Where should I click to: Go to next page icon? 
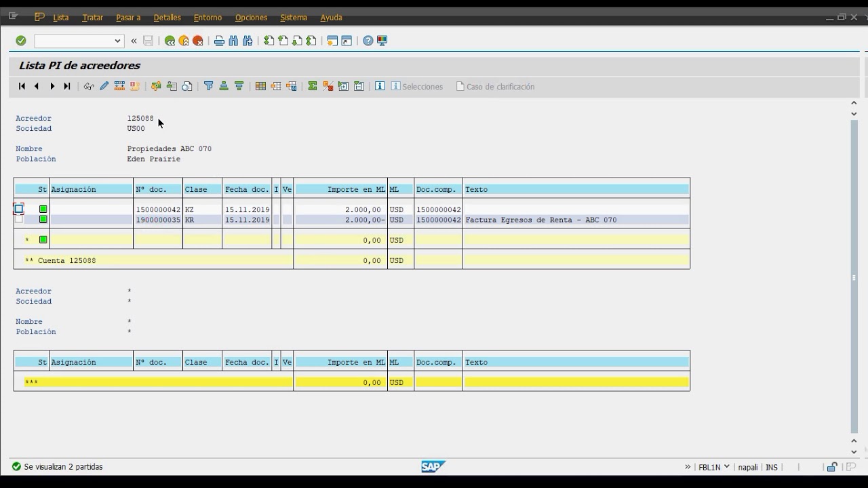click(297, 41)
